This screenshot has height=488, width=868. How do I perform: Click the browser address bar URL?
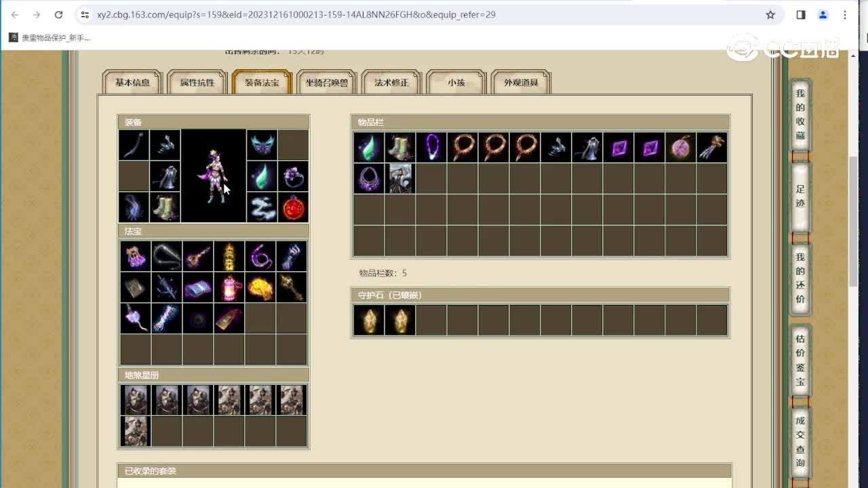coord(296,14)
